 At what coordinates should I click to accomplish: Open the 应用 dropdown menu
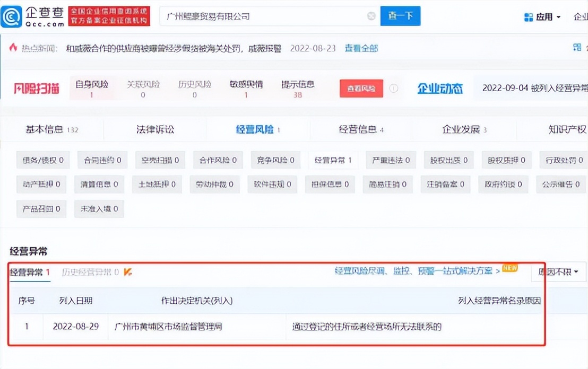[x=542, y=16]
